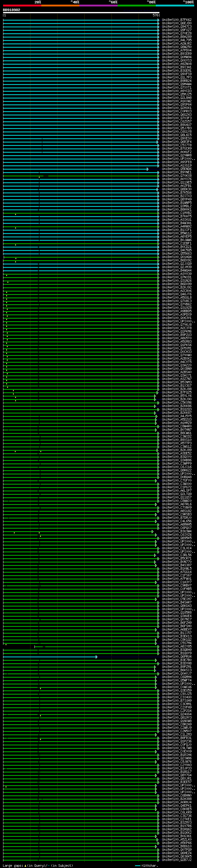Select hit label UniRef100_B7IUH9
The image size is (197, 868).
tap(176, 700)
